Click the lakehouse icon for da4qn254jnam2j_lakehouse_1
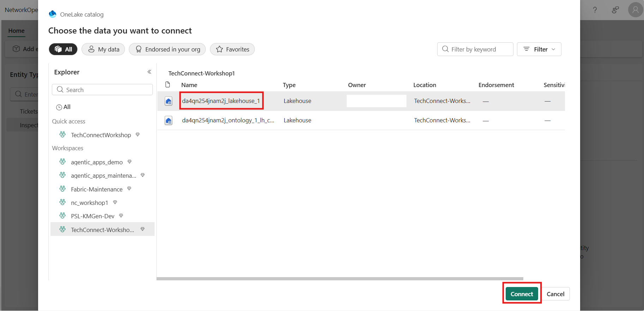The width and height of the screenshot is (644, 311). 169,101
